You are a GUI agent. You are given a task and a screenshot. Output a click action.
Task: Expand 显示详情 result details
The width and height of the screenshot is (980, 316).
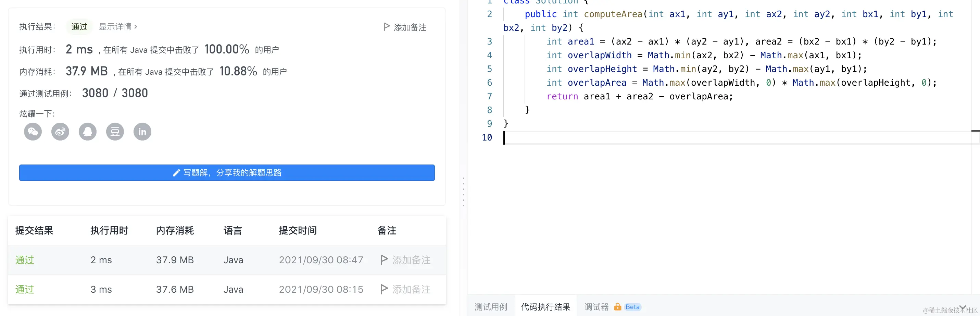(x=118, y=27)
